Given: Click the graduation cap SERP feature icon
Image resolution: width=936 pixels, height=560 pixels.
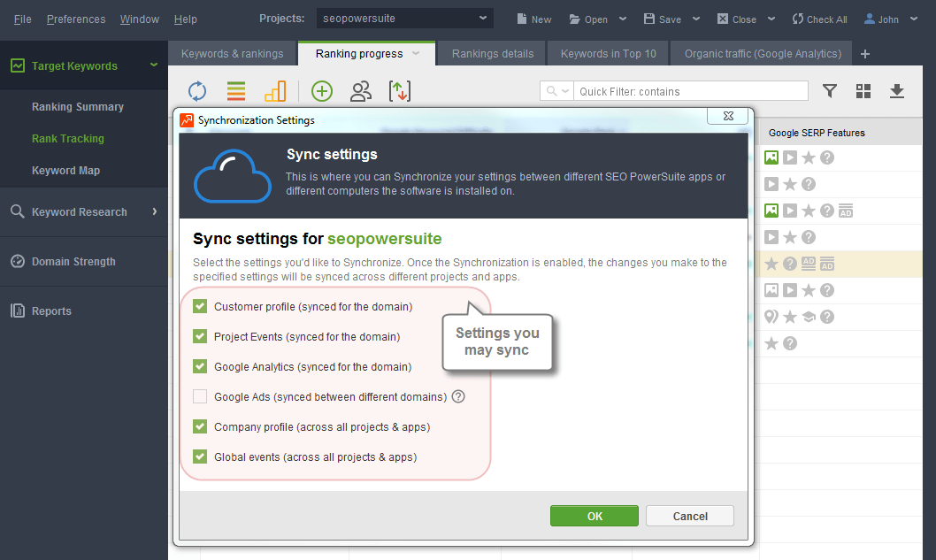Looking at the screenshot, I should [x=809, y=317].
